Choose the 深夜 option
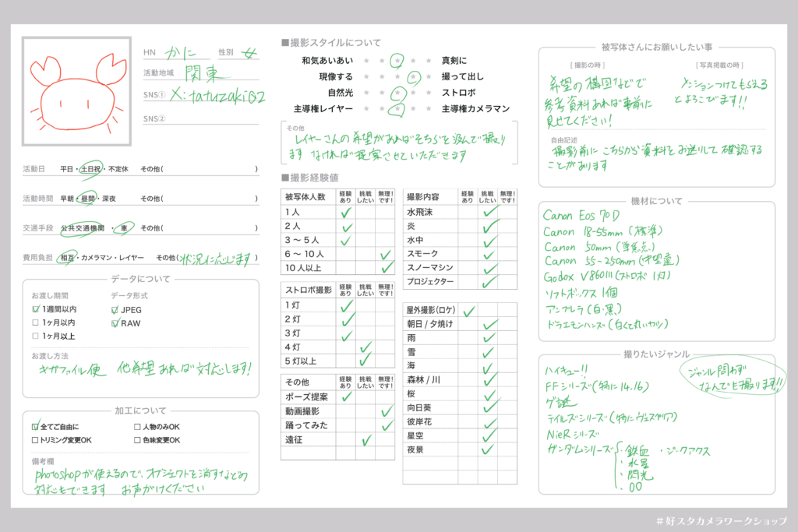The image size is (798, 532). (x=109, y=199)
